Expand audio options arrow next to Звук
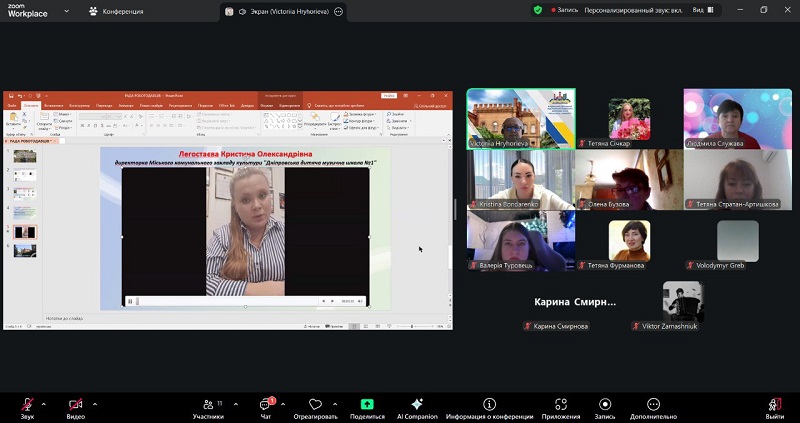The width and height of the screenshot is (800, 423). coord(46,403)
